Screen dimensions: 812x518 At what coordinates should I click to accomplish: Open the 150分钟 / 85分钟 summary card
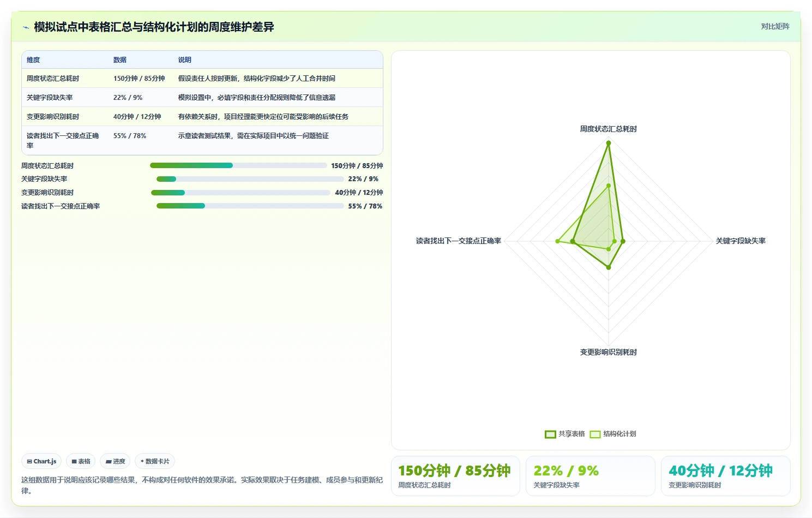(455, 476)
